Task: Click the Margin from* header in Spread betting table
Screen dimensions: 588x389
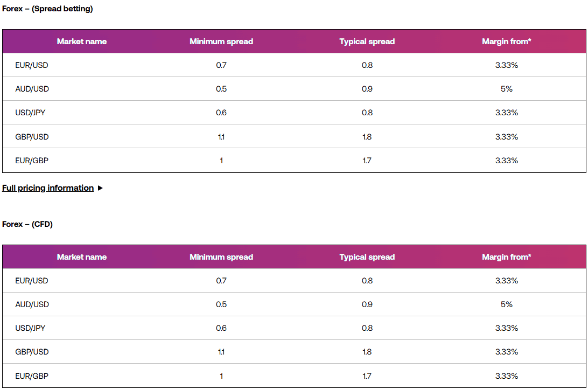Action: click(506, 41)
